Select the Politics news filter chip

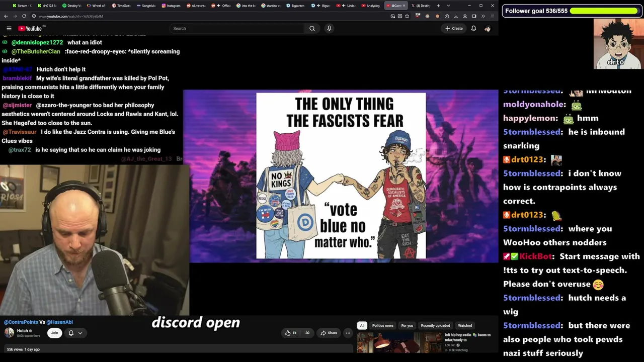[383, 325]
